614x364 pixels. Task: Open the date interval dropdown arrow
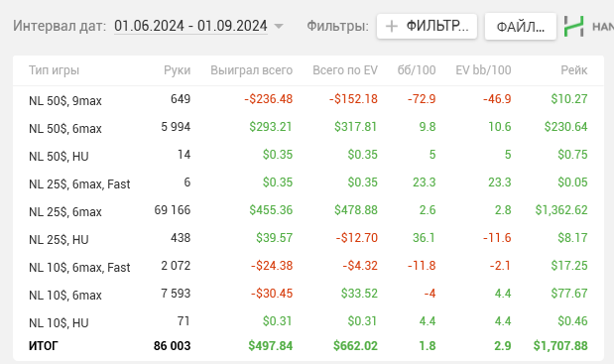click(x=279, y=26)
